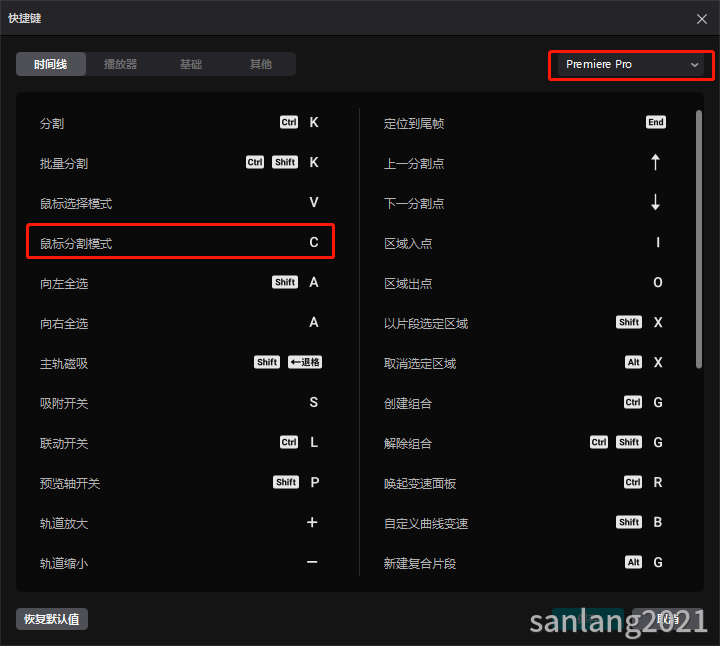Select the 轨道放大 shortcut row
The width and height of the screenshot is (720, 646).
pos(180,522)
